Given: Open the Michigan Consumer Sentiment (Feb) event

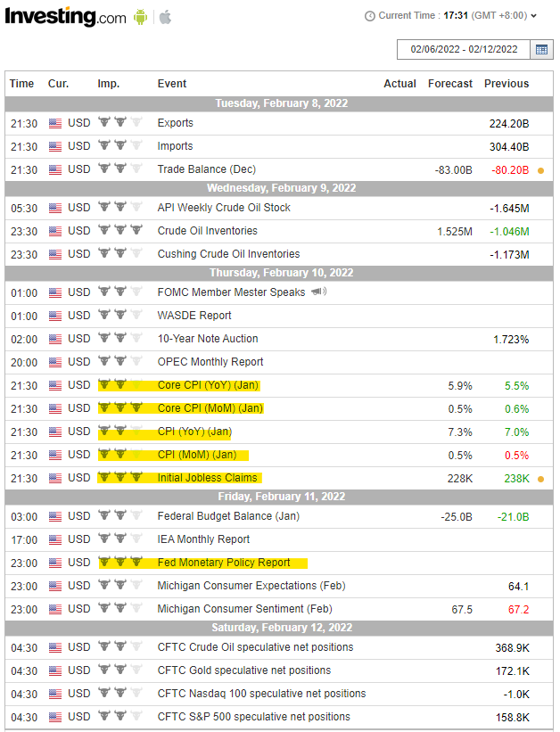Looking at the screenshot, I should point(244,609).
